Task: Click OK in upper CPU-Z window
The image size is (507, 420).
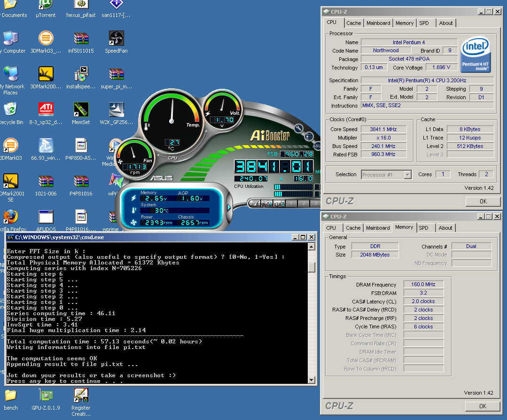Action: click(x=483, y=201)
